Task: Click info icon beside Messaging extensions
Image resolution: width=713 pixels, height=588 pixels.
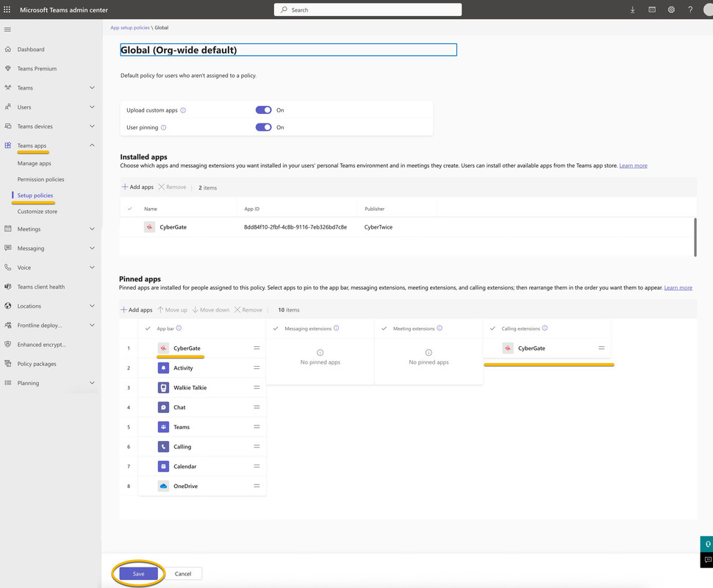Action: point(336,328)
